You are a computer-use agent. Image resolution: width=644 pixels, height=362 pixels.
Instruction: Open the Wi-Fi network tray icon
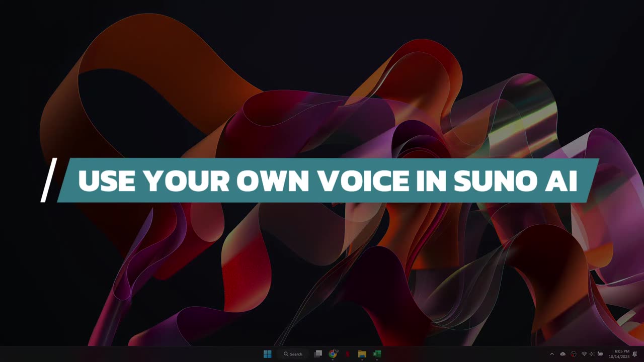pos(584,354)
